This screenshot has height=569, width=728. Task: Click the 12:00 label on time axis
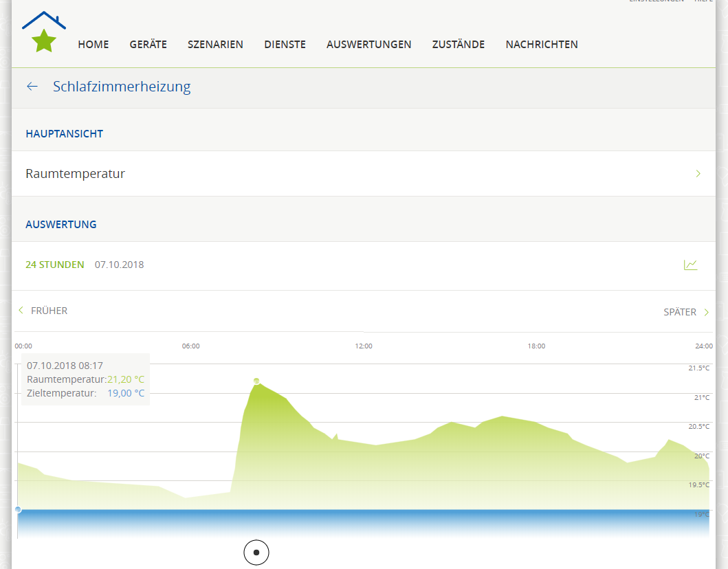pos(364,346)
